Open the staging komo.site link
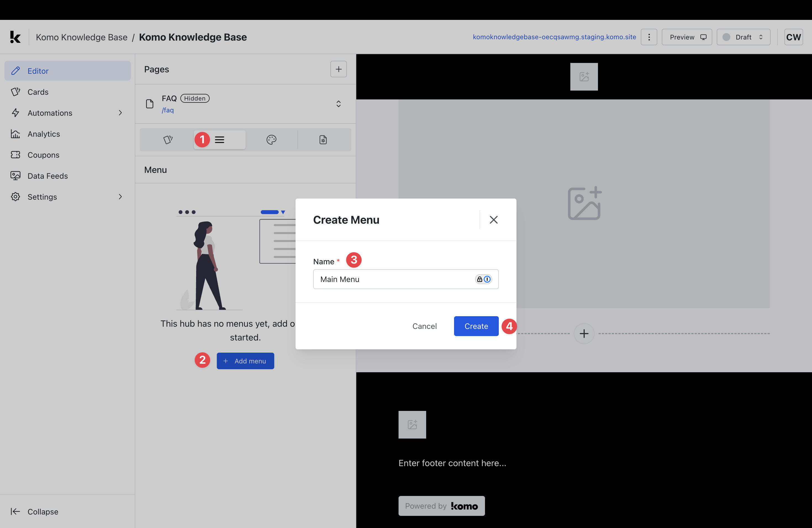Image resolution: width=812 pixels, height=528 pixels. (x=554, y=37)
